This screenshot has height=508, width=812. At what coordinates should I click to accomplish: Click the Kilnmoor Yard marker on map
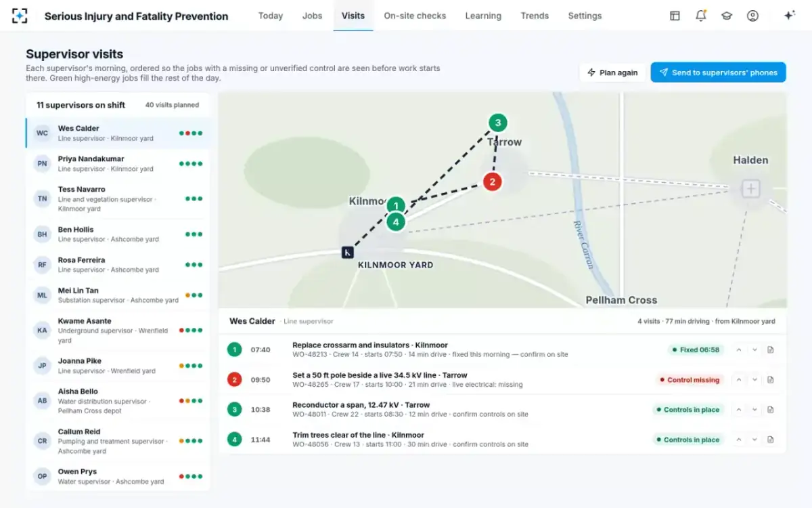pos(347,253)
